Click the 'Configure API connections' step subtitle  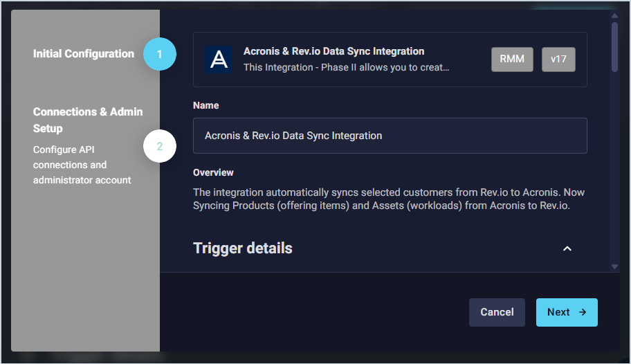(82, 165)
